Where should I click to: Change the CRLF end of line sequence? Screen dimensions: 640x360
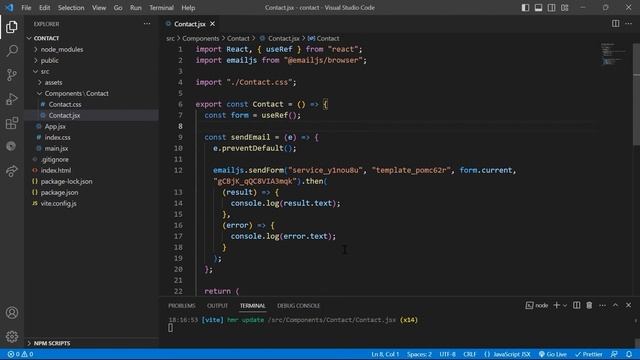pos(469,354)
